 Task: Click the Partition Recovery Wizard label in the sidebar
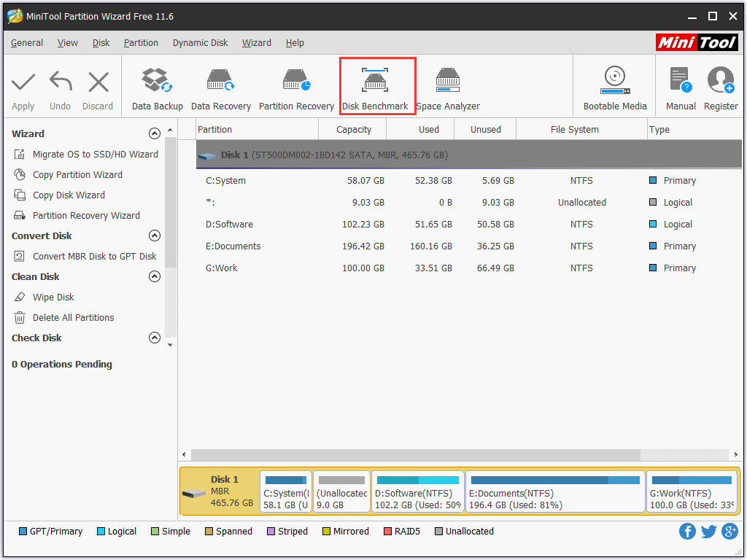[x=86, y=216]
